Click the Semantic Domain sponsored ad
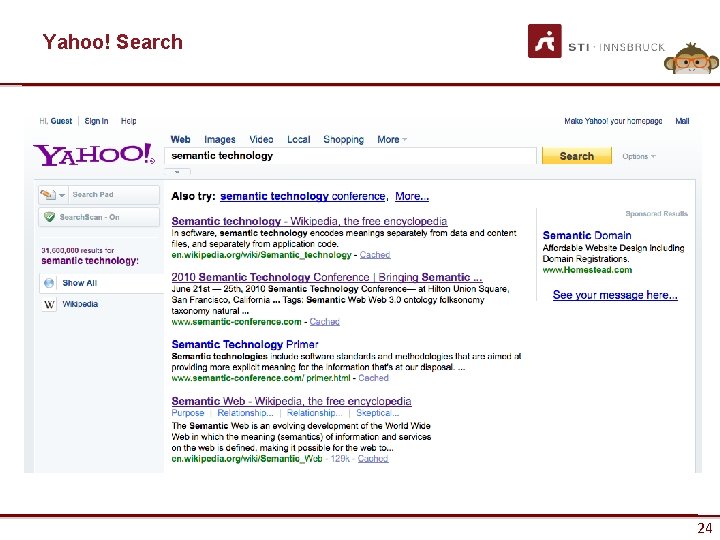This screenshot has height=540, width=720. coord(587,236)
